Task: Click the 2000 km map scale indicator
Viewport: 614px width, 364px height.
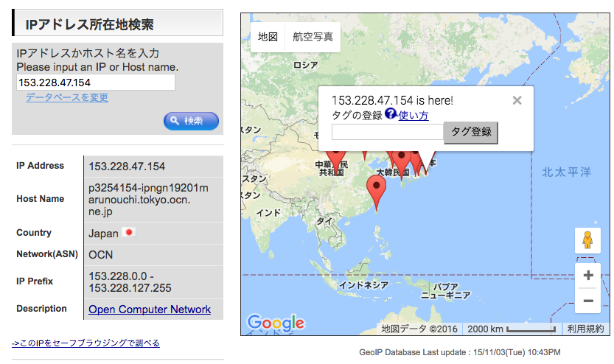Action: point(512,329)
